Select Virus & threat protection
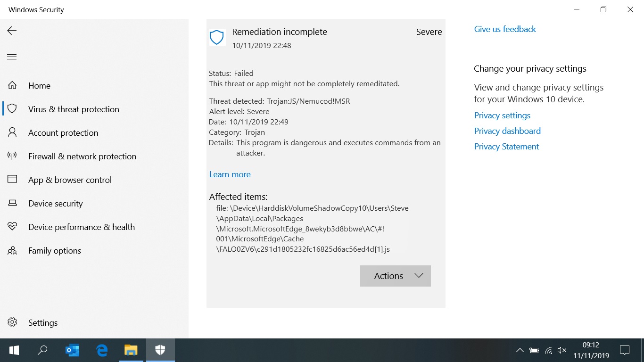644x362 pixels. click(x=74, y=109)
